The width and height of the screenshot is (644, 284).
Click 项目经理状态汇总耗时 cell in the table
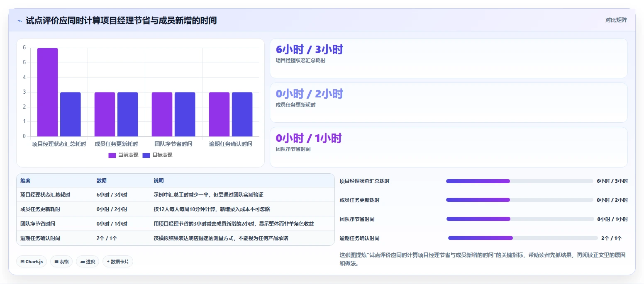[45, 195]
